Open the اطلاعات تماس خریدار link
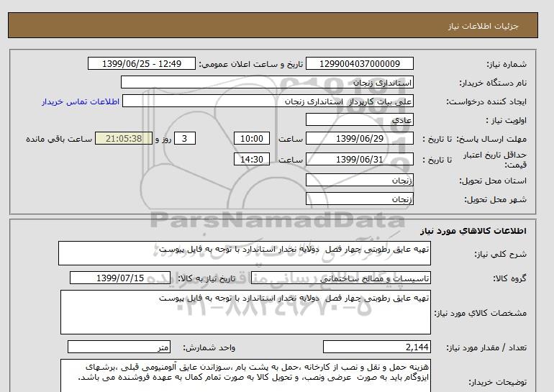Image resolution: width=554 pixels, height=392 pixels. 81,101
